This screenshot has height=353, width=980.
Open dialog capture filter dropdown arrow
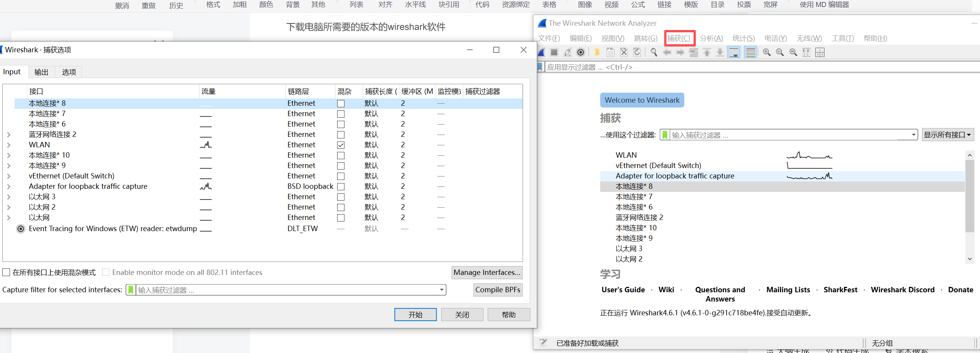tap(442, 290)
